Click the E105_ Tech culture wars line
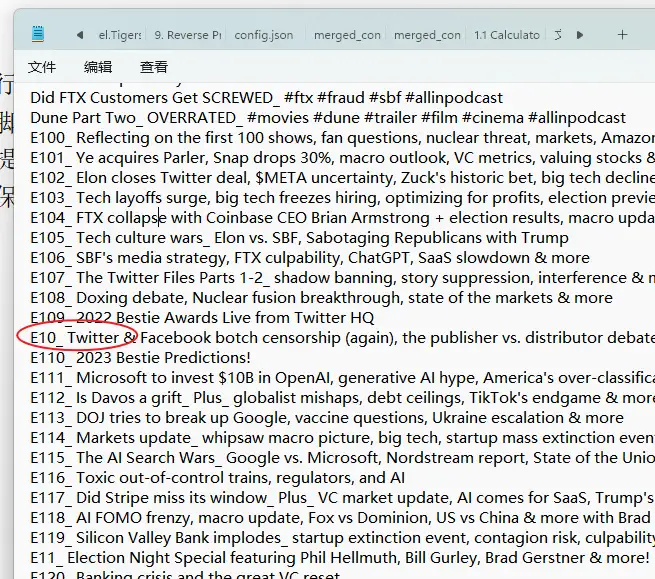 click(299, 238)
